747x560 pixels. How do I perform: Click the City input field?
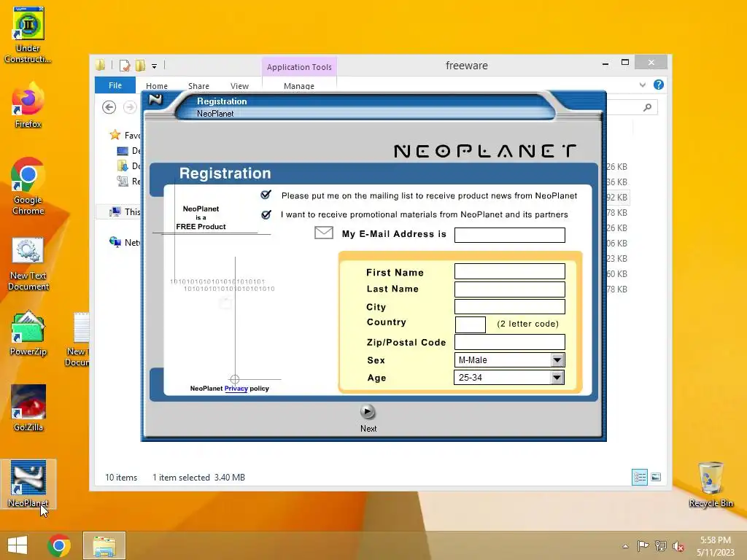pyautogui.click(x=509, y=306)
